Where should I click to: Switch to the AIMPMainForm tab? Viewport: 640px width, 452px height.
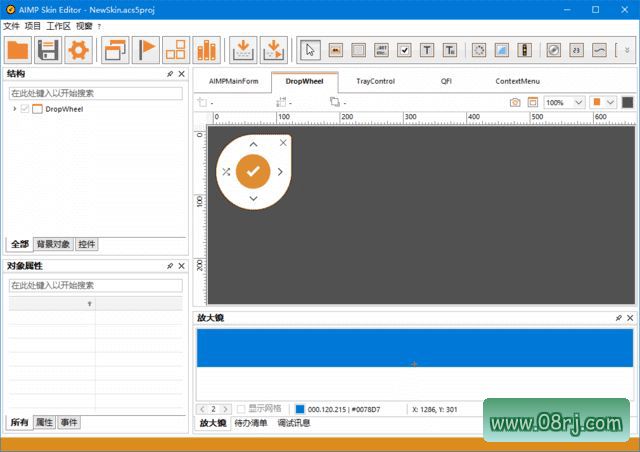click(x=233, y=81)
